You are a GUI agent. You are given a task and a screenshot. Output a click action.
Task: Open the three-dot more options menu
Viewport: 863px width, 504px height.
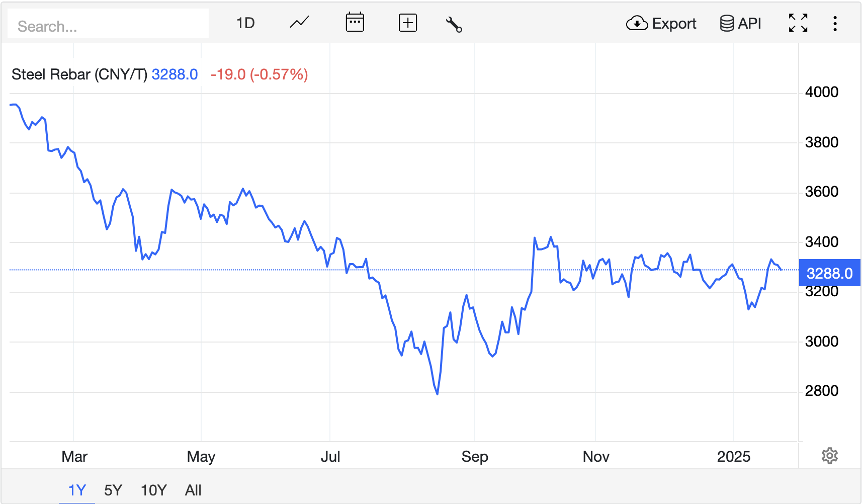[835, 24]
